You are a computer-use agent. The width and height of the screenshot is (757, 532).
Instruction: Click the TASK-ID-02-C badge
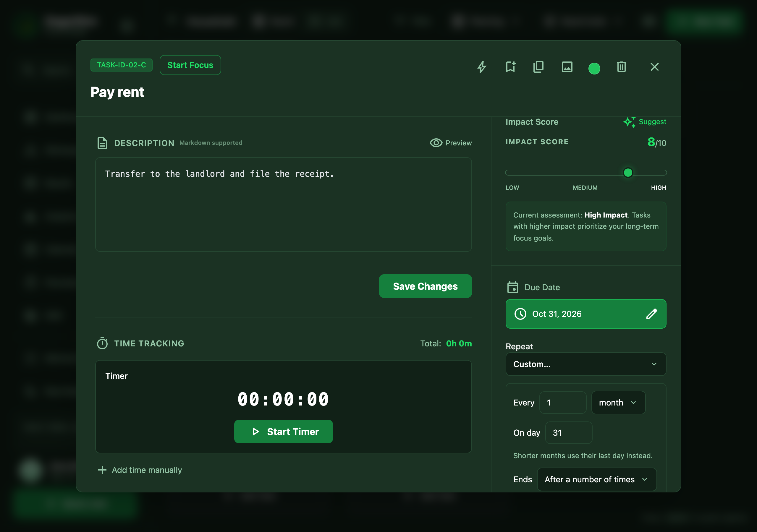121,65
